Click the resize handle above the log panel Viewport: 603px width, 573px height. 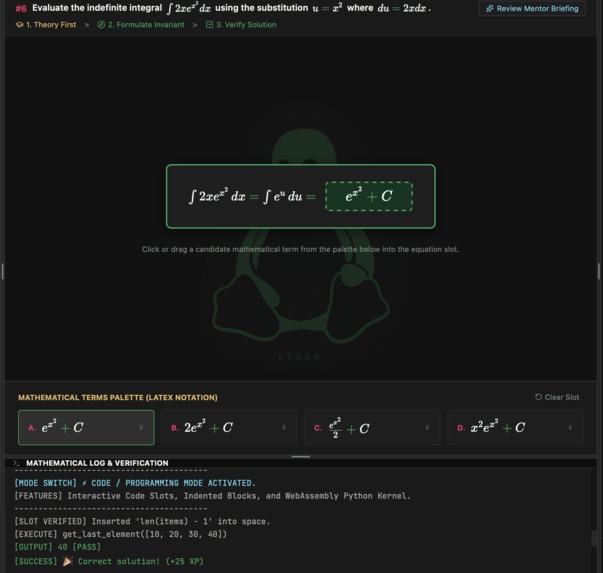point(301,457)
